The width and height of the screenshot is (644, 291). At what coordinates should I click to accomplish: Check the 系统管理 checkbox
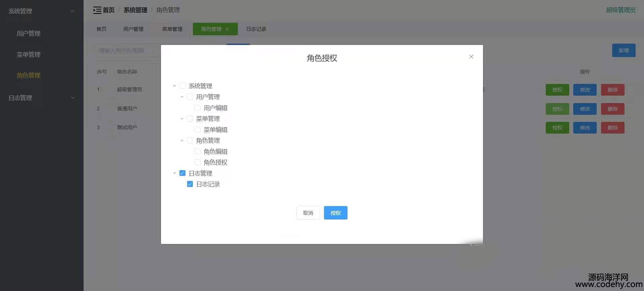182,86
